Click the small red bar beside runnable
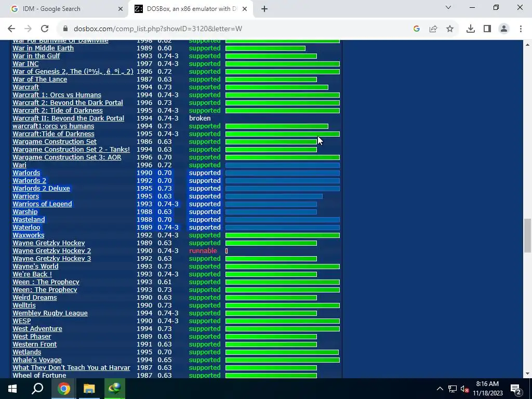Image resolution: width=532 pixels, height=399 pixels. 227,251
